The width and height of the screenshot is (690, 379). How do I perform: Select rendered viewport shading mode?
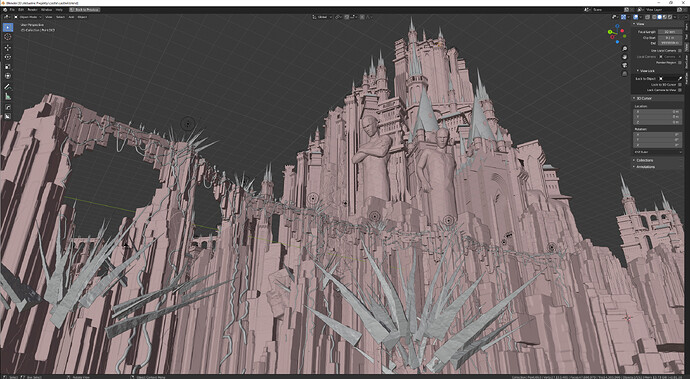(670, 17)
